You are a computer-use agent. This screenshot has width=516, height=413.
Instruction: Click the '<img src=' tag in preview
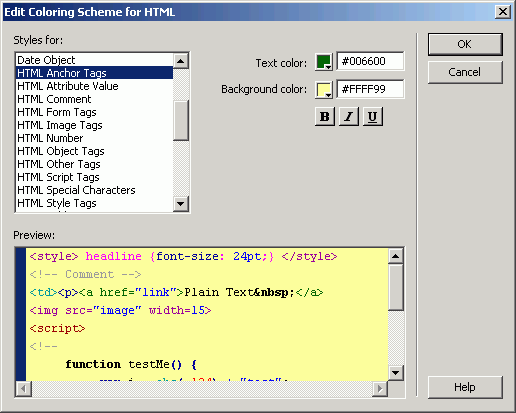61,310
